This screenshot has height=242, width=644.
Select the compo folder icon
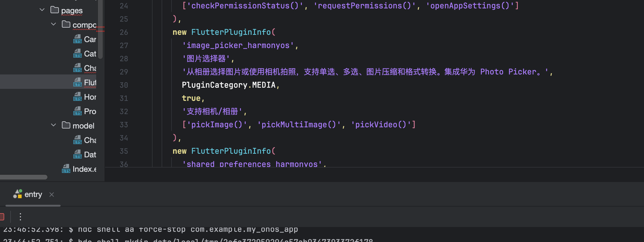click(66, 24)
